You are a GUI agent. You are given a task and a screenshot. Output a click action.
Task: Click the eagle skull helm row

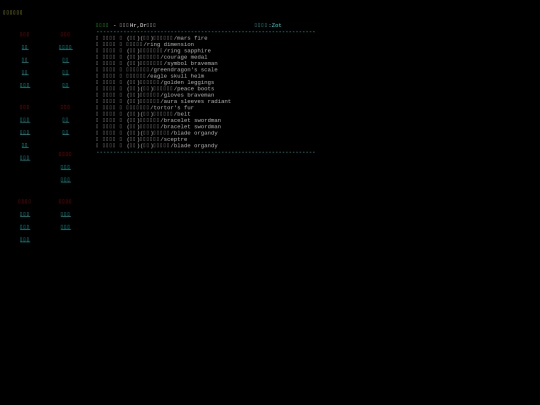point(150,76)
